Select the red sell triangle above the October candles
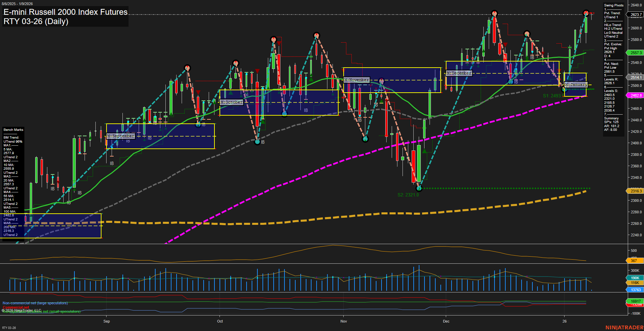The height and width of the screenshot is (331, 644). pyautogui.click(x=257, y=70)
